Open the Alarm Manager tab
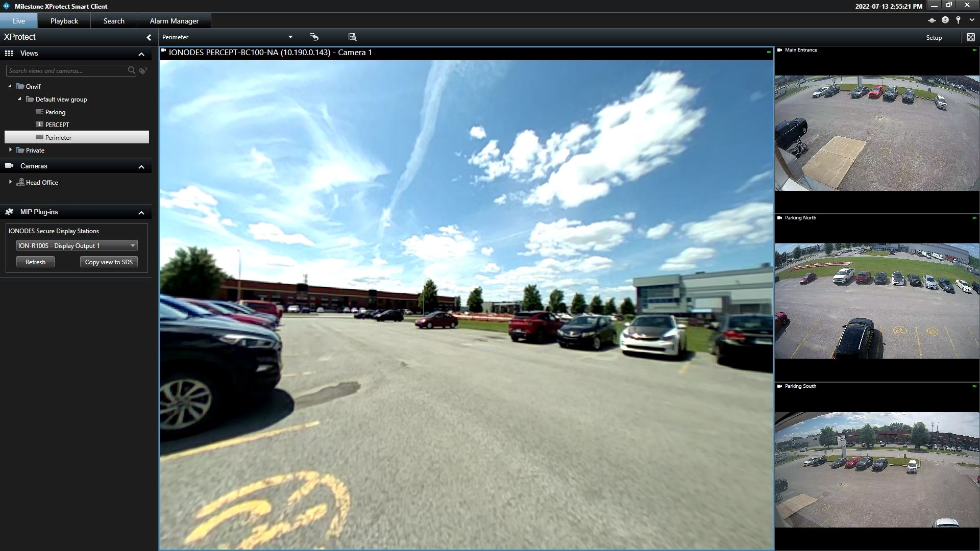Image resolution: width=980 pixels, height=551 pixels. coord(174,21)
